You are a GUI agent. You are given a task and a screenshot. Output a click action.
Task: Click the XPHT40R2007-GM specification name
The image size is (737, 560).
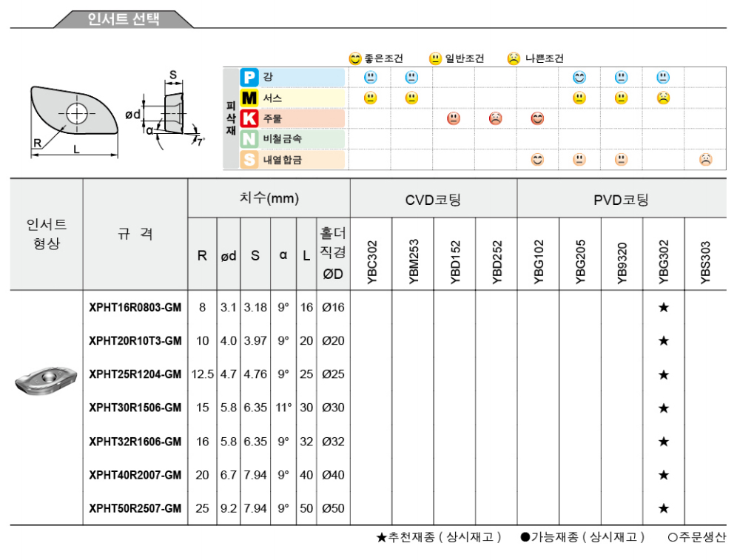coord(135,475)
